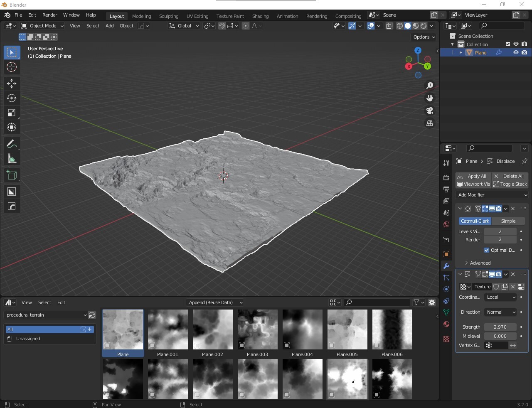Select the Measure tool
The height and width of the screenshot is (408, 532).
[11, 159]
